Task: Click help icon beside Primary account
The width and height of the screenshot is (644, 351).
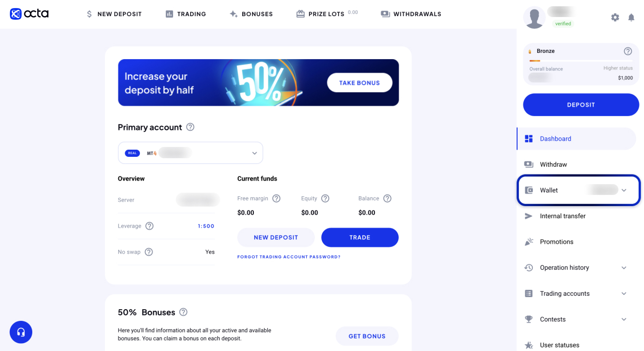Action: pos(190,127)
